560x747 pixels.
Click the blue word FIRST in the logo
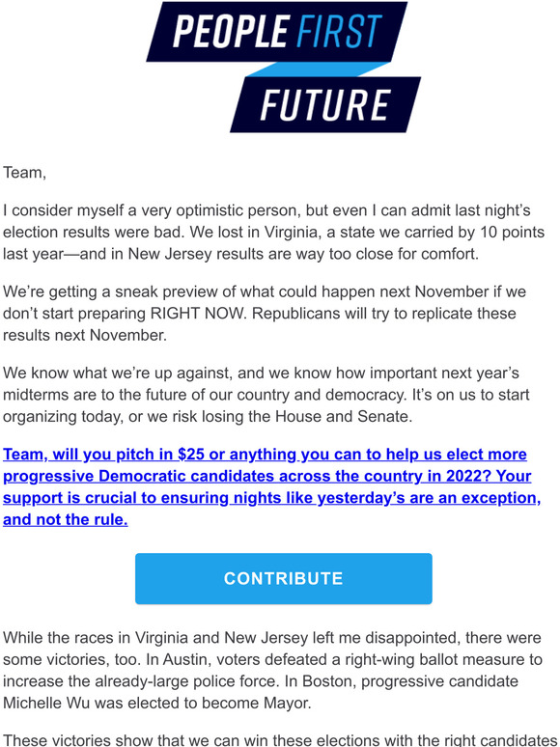[x=338, y=32]
